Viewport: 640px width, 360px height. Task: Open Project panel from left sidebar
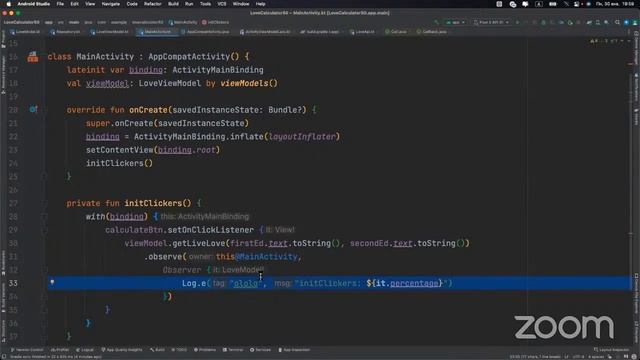tap(3, 39)
